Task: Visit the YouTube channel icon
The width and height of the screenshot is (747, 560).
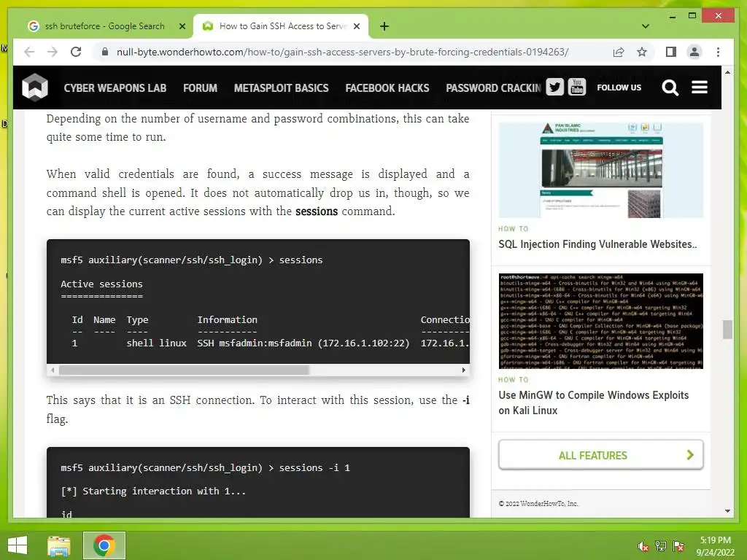Action: [x=576, y=87]
